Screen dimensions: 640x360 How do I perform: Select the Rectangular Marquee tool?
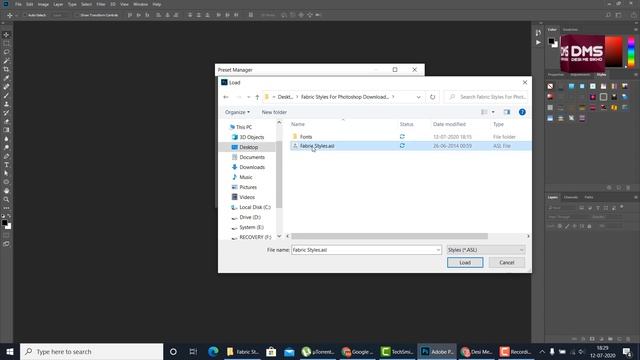point(6,43)
